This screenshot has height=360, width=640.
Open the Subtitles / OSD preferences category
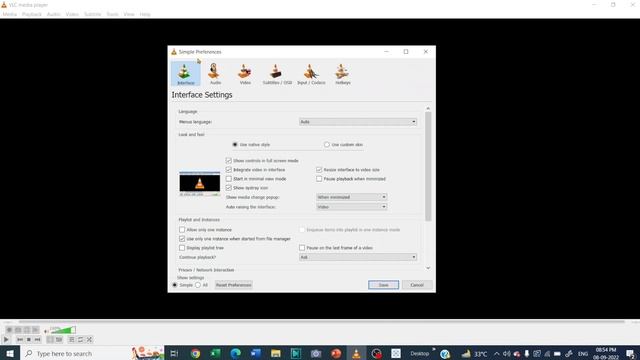click(x=277, y=73)
